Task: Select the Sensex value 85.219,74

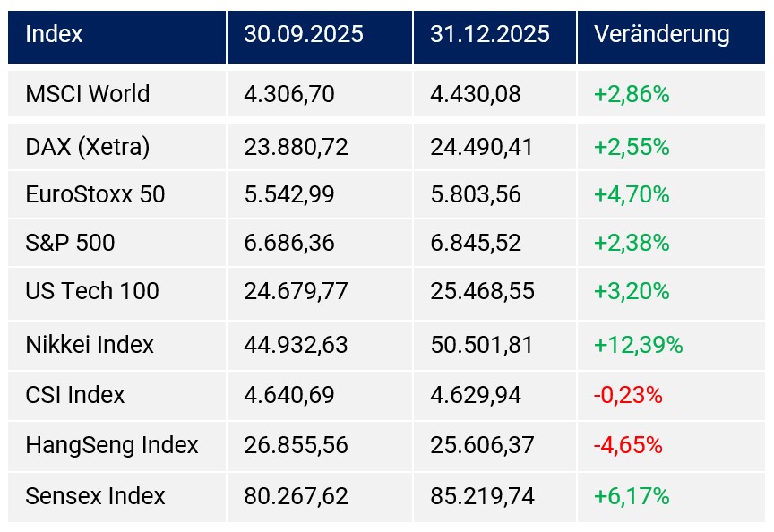Action: (481, 496)
